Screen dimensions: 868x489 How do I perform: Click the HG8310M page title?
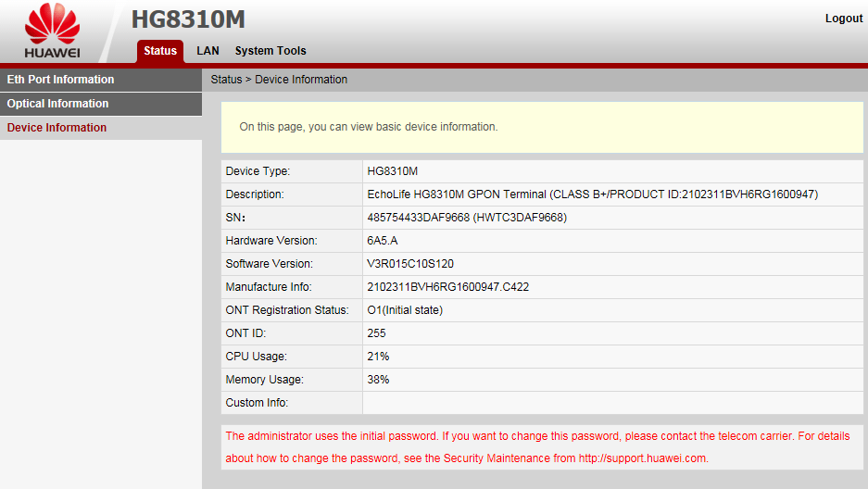(x=188, y=19)
